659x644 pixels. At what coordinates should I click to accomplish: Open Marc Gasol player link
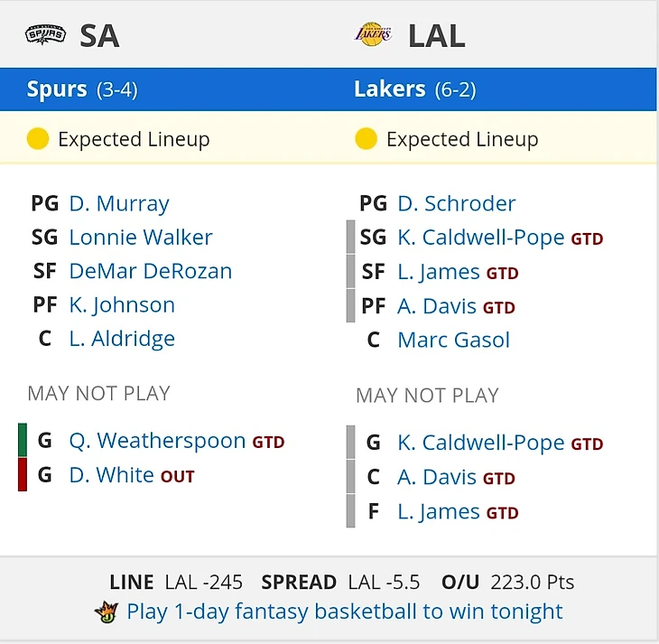coord(453,340)
